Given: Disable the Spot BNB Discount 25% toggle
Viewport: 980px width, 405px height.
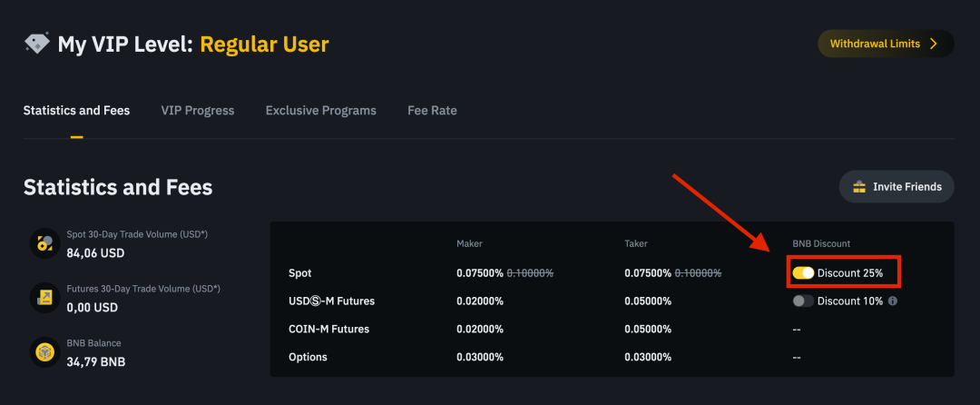Looking at the screenshot, I should (x=803, y=273).
